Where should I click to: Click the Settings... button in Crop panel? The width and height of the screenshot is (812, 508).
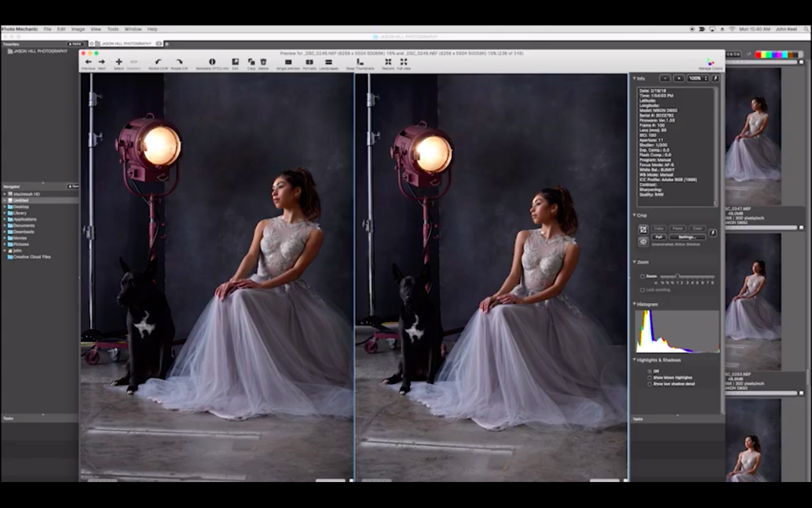pos(687,237)
